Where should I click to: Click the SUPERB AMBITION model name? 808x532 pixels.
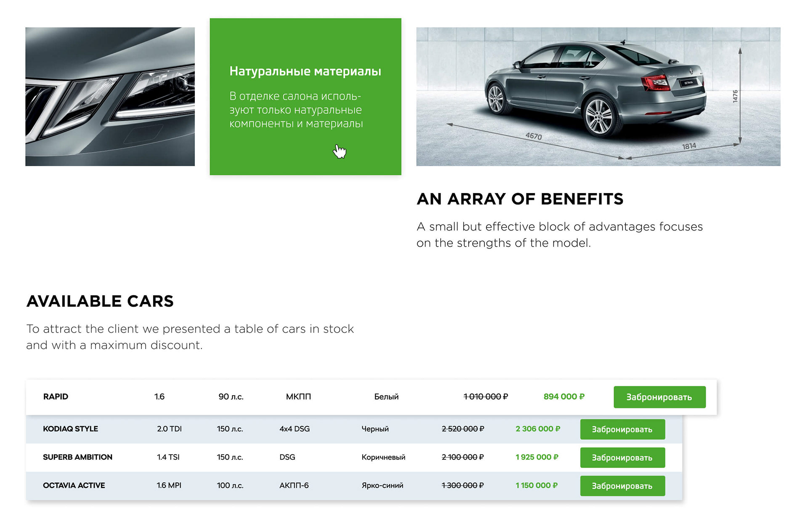77,457
